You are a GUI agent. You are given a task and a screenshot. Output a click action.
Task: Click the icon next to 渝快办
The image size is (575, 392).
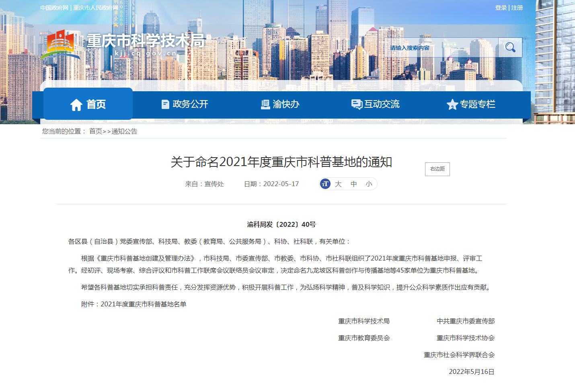(x=265, y=105)
